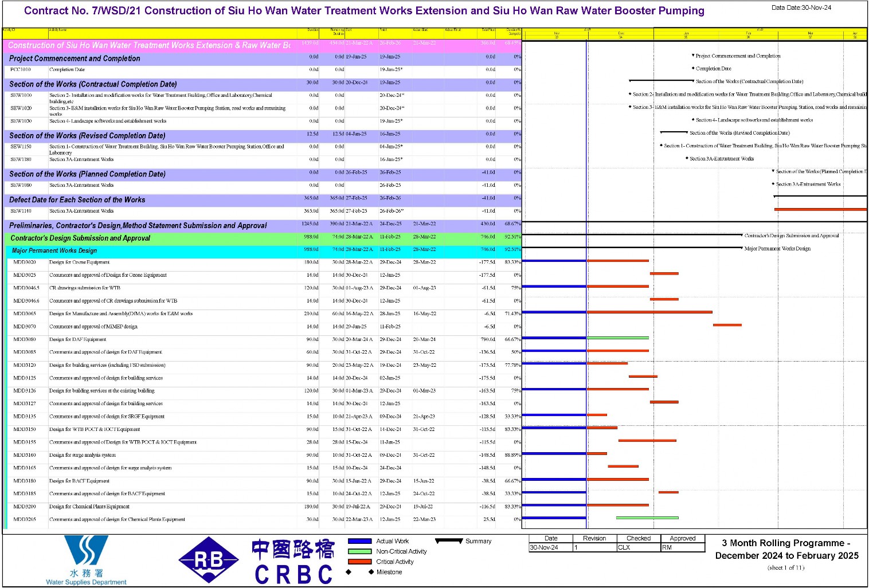Select the Preliminaries, Contractor's Design group row
869x588 pixels.
pyautogui.click(x=263, y=226)
